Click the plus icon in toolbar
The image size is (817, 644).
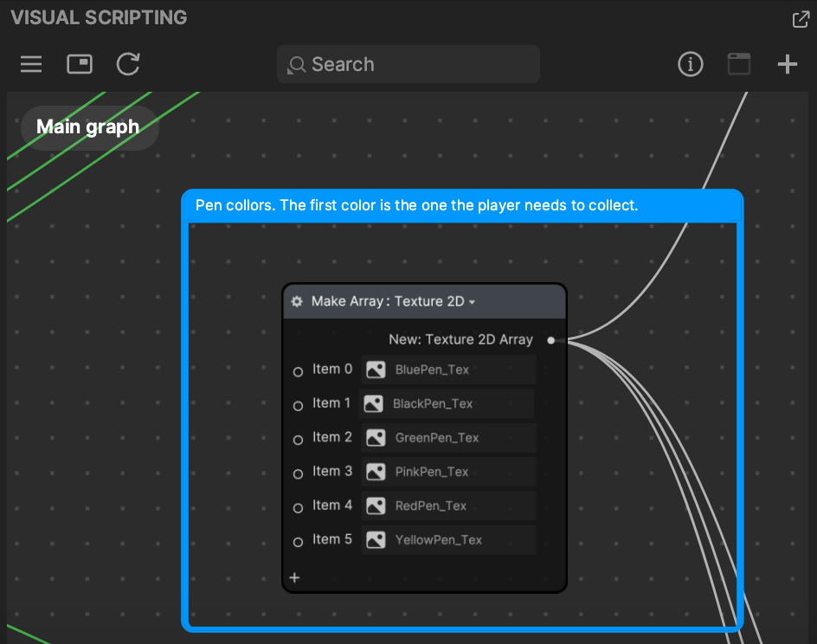click(787, 64)
